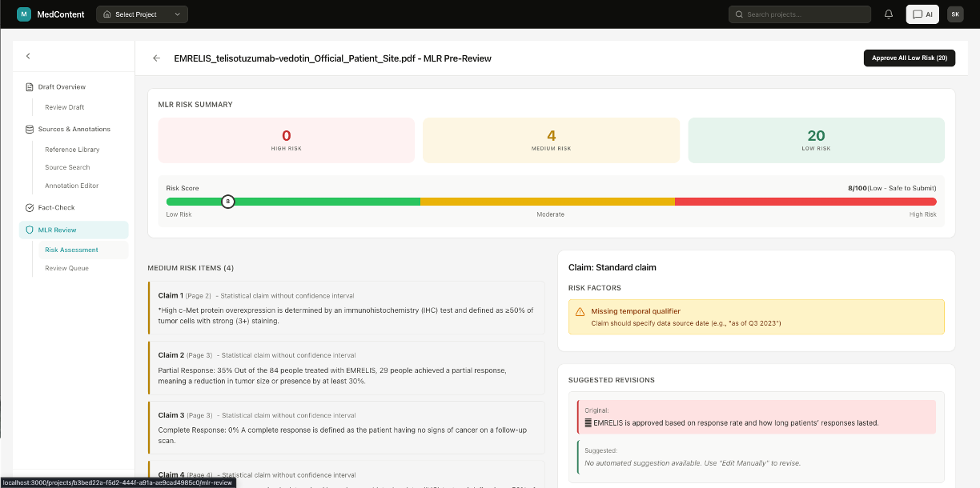Collapse the left navigation sidebar

pyautogui.click(x=27, y=55)
